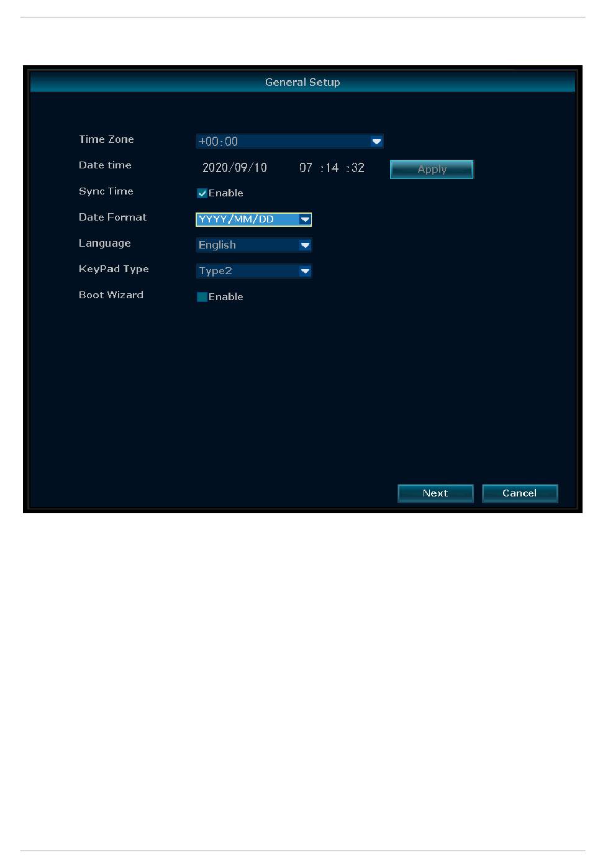Click the Boot Wizard label
590x868 pixels.
tap(111, 295)
